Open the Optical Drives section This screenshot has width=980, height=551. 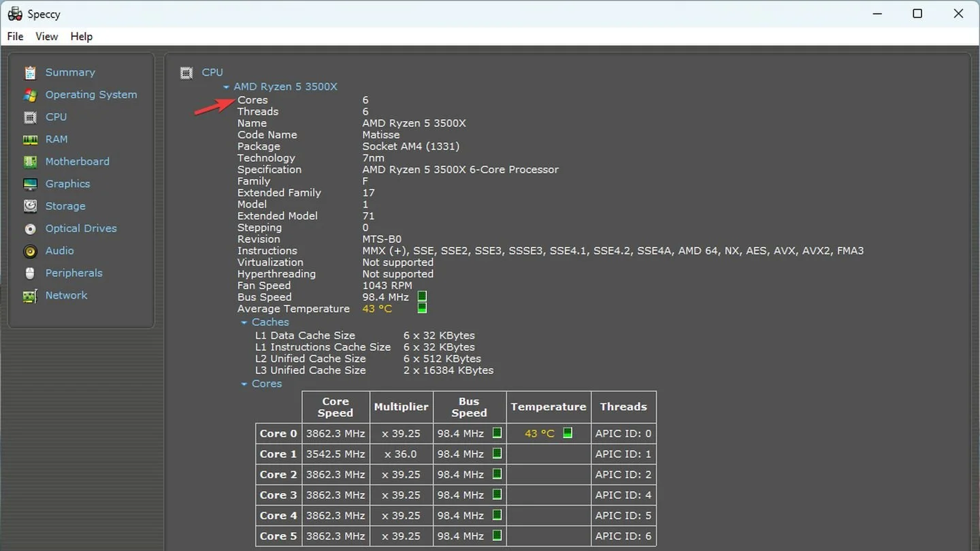81,229
